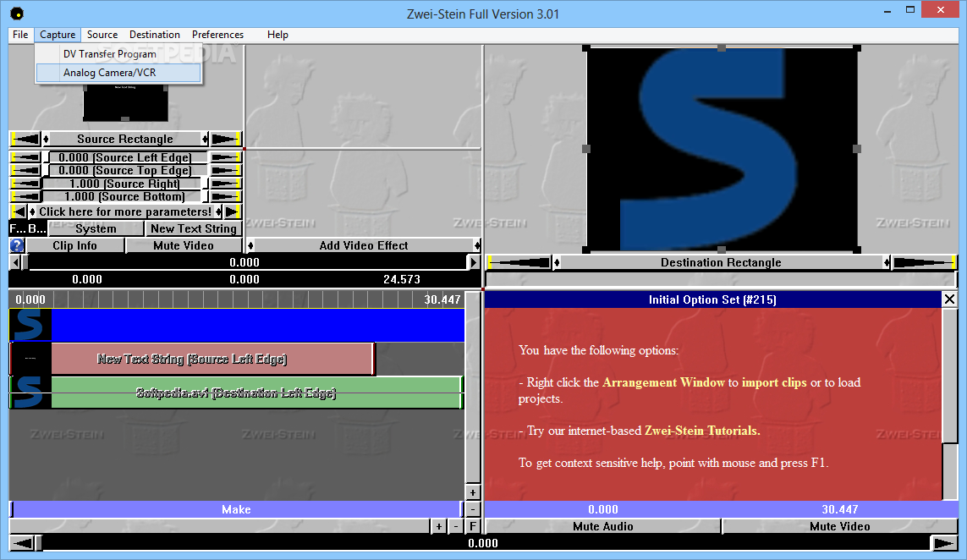
Task: Click increase arrow for Source Left Edge
Action: 226,157
